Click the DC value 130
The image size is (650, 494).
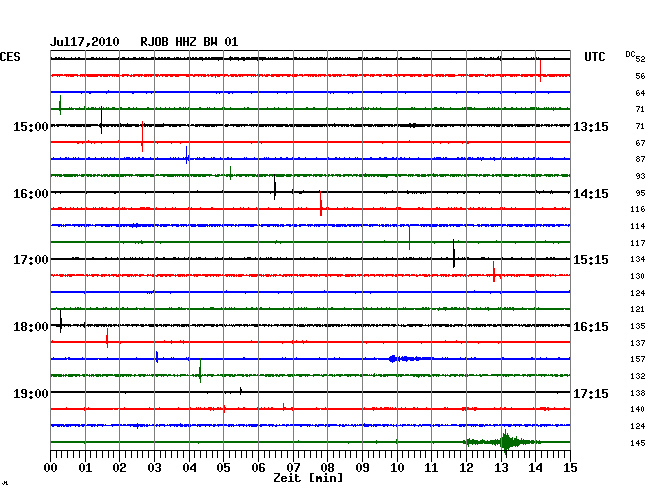tap(638, 276)
